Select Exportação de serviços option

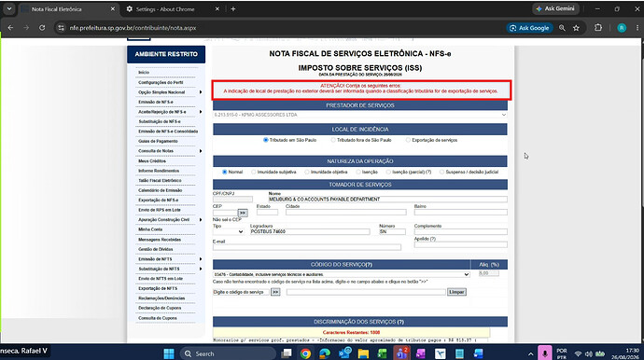point(408,140)
